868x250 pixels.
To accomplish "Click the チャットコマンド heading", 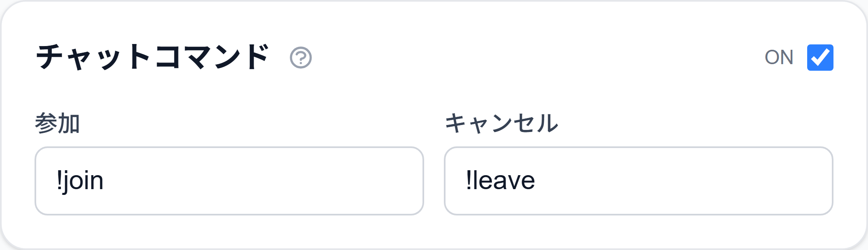I will point(152,57).
